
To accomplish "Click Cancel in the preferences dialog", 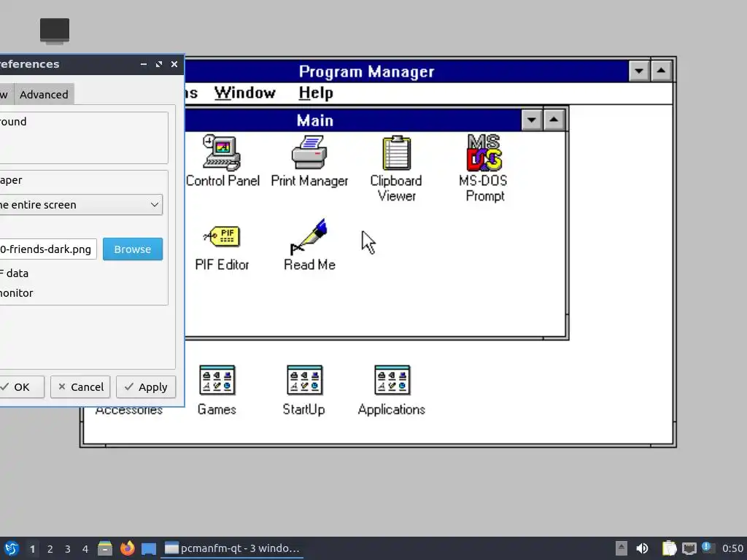I will (80, 386).
